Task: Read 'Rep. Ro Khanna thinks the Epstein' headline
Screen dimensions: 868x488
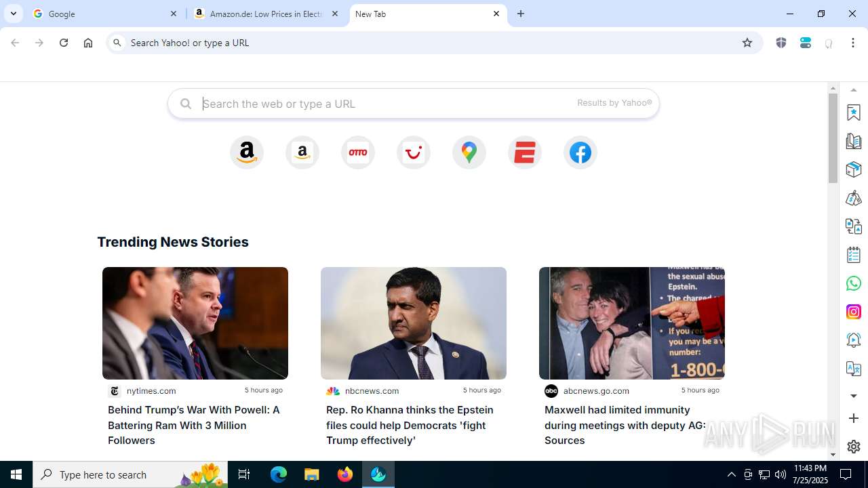Action: [410, 425]
